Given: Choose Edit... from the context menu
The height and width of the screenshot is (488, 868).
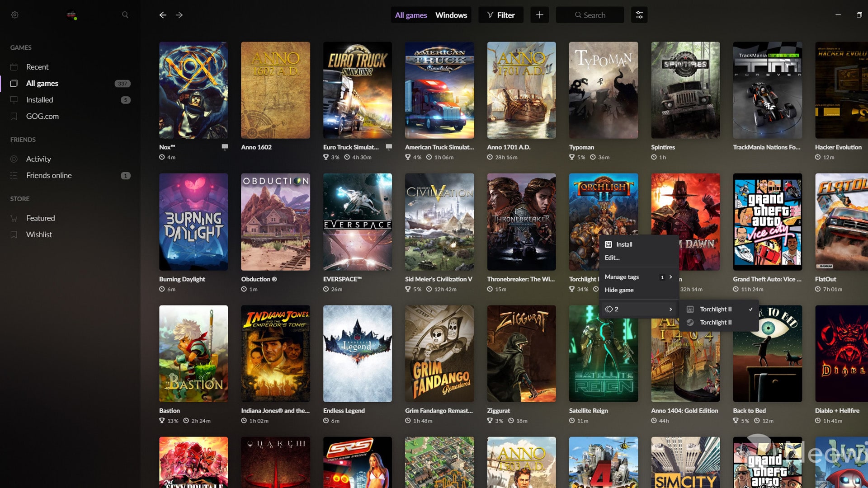Looking at the screenshot, I should coord(638,258).
